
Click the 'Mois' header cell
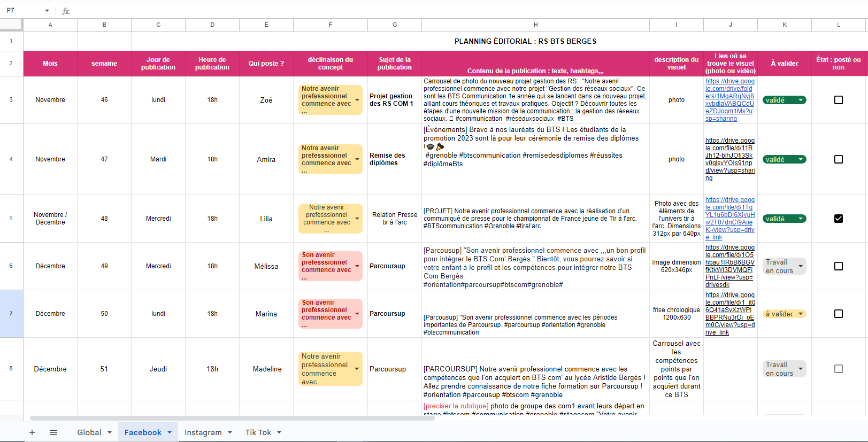click(x=50, y=64)
